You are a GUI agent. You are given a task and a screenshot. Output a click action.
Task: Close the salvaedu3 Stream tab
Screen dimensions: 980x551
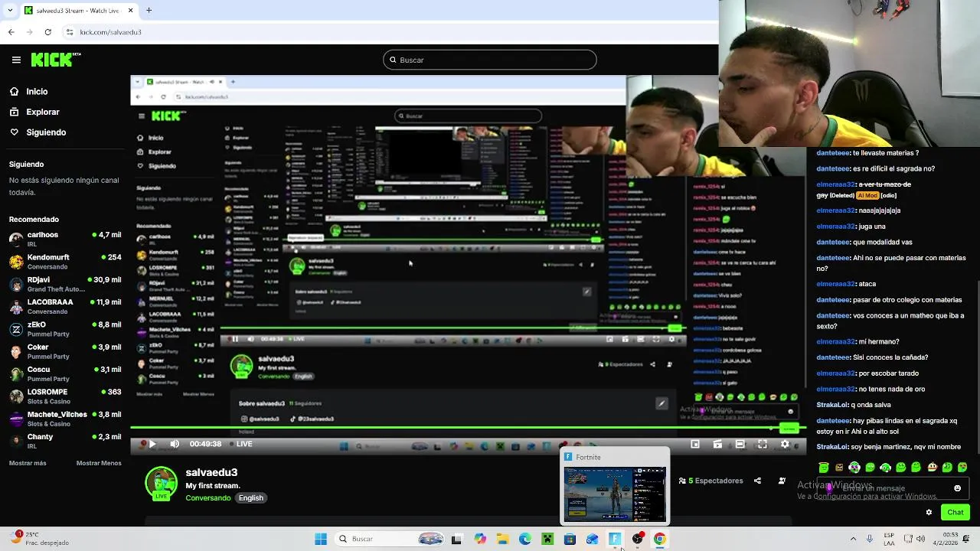point(130,11)
